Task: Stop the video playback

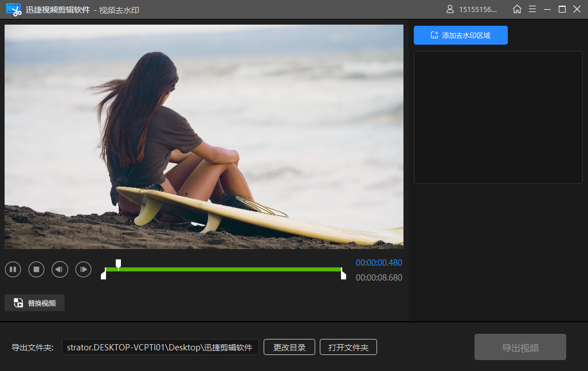Action: coord(36,270)
